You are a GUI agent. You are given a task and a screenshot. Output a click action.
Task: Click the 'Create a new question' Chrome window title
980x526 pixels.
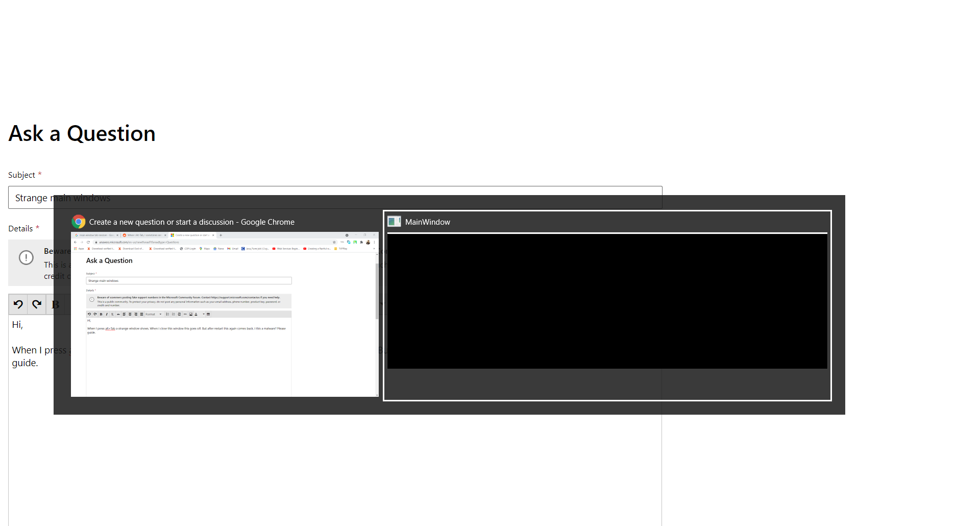[x=192, y=222]
